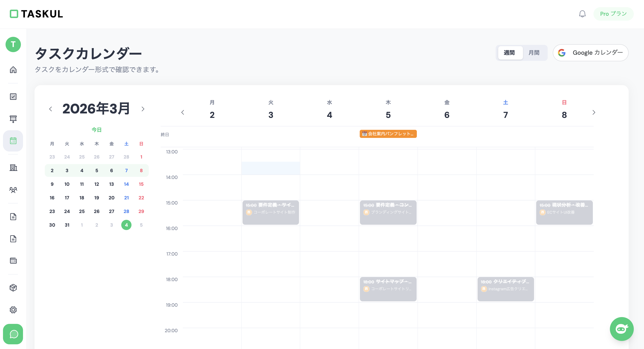Click the Pro プラン badge
This screenshot has height=349, width=644.
tap(613, 14)
